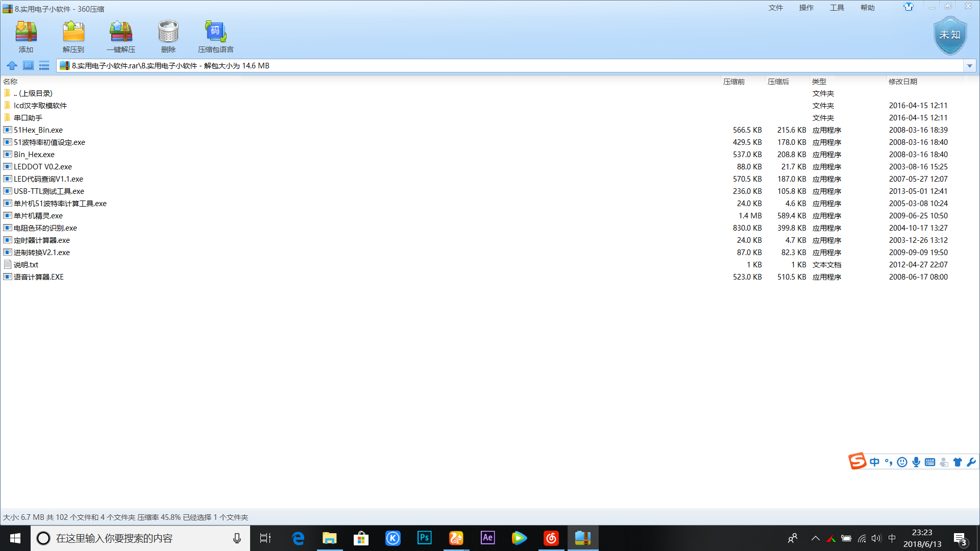Viewport: 980px width, 551px height.
Task: Show hidden system tray icons chevron
Action: pos(815,538)
